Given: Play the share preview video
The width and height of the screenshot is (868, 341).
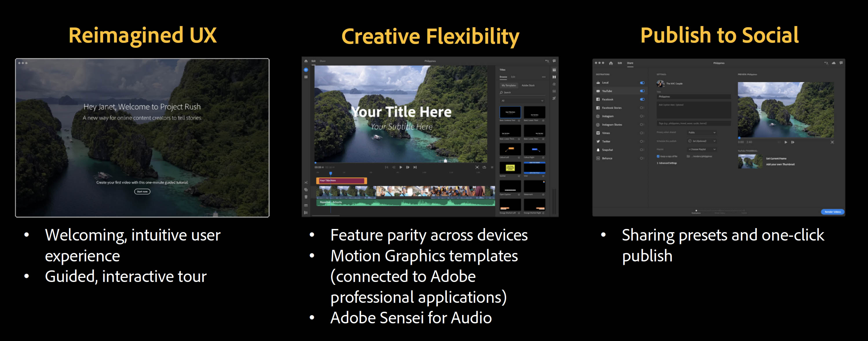Looking at the screenshot, I should point(786,142).
